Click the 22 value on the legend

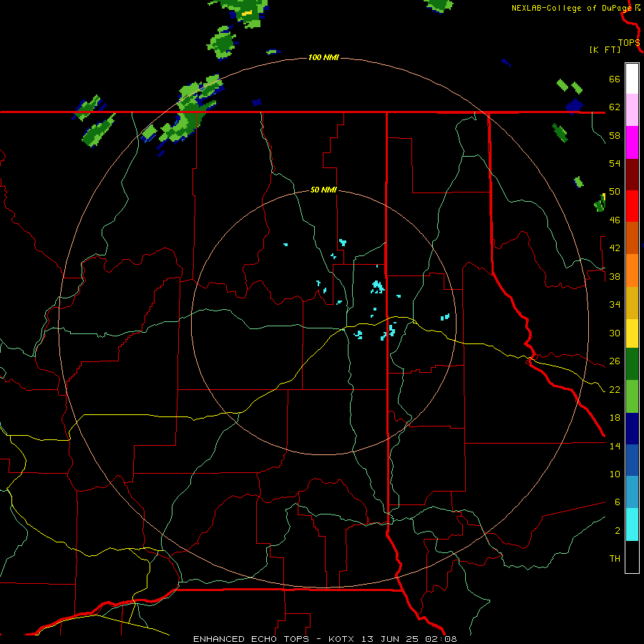[x=615, y=389]
